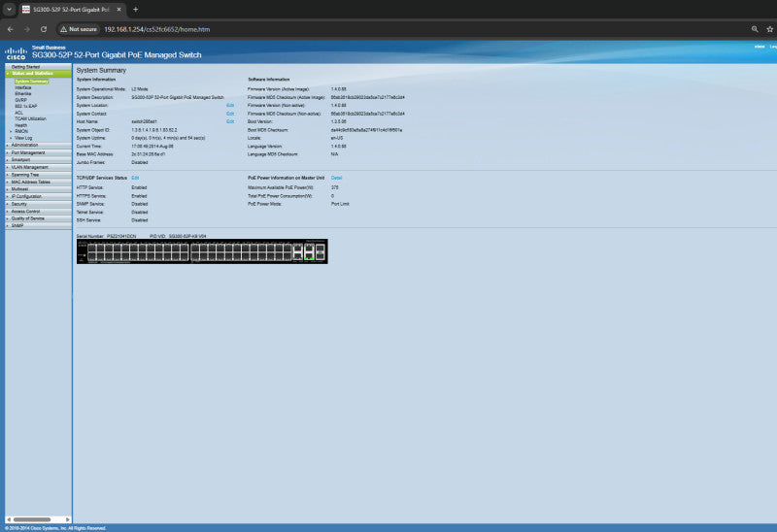Open a new browser tab with plus
This screenshot has height=532, width=777.
[x=136, y=10]
